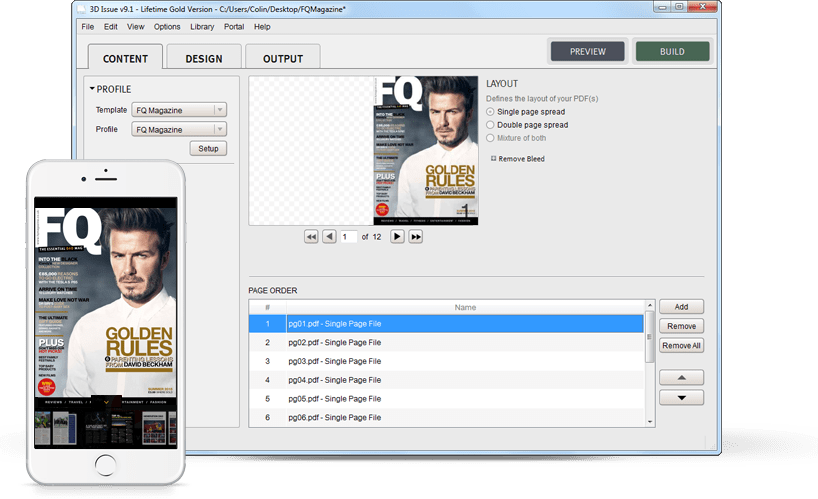Open the Options menu
The image size is (818, 499).
pos(167,27)
